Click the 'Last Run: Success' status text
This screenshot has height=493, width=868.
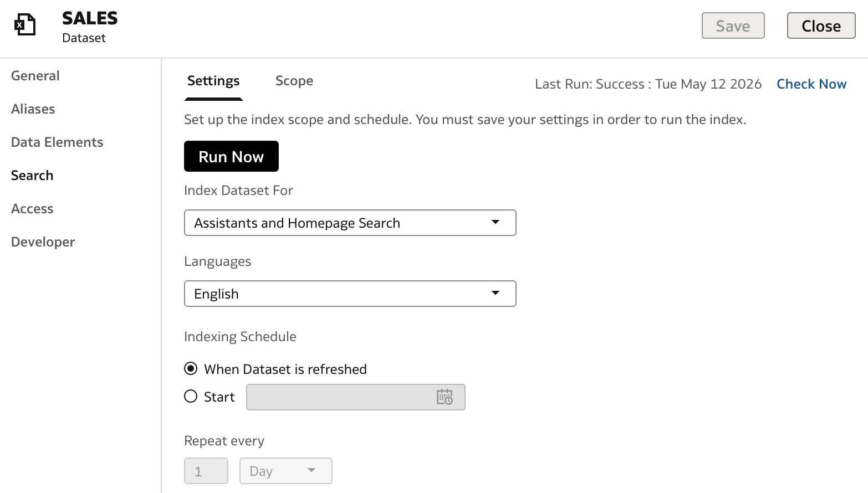pyautogui.click(x=648, y=84)
